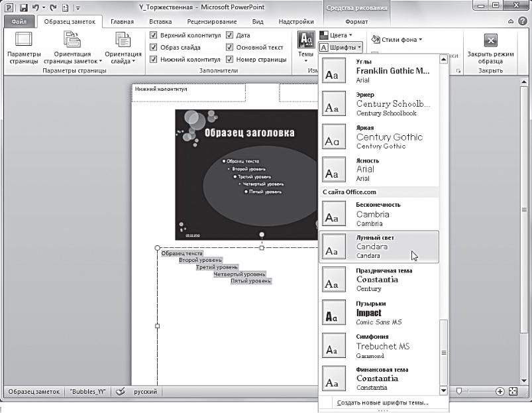Collapse the Шрифты fonts dropdown
This screenshot has height=413, width=532.
coord(341,47)
